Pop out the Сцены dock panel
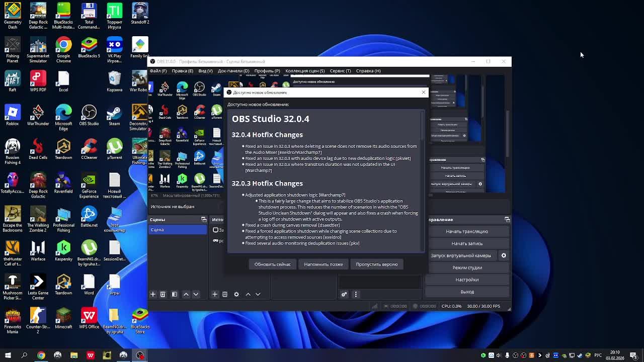Image resolution: width=644 pixels, height=362 pixels. [204, 220]
